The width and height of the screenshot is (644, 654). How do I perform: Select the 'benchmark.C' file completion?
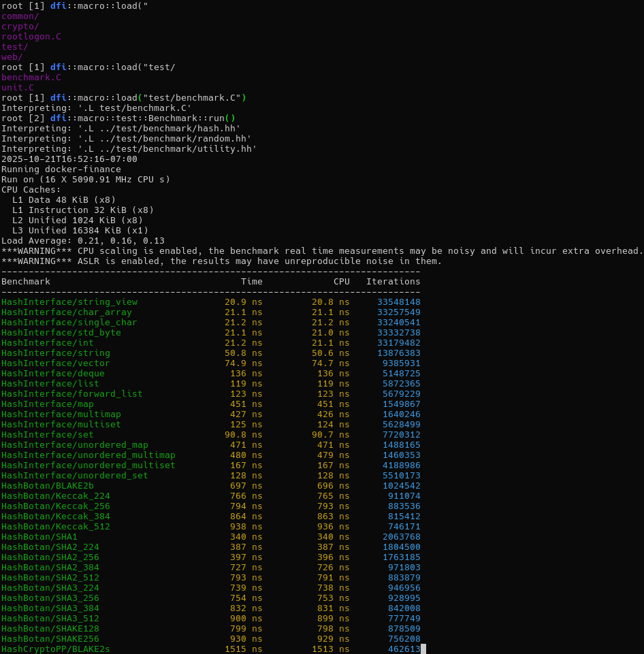[x=31, y=77]
